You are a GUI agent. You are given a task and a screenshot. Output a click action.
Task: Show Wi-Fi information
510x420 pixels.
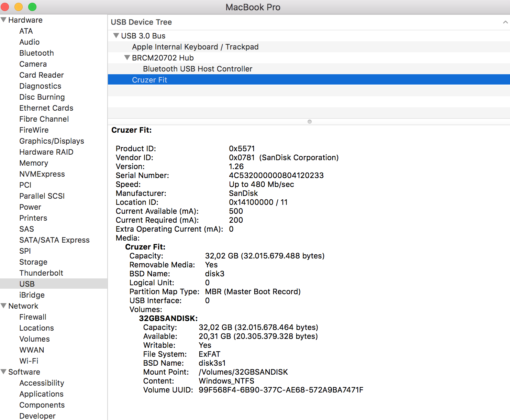(29, 361)
